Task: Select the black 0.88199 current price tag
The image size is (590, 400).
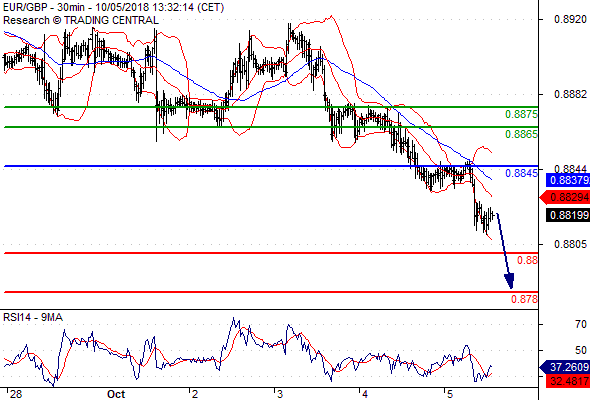Action: pos(568,215)
